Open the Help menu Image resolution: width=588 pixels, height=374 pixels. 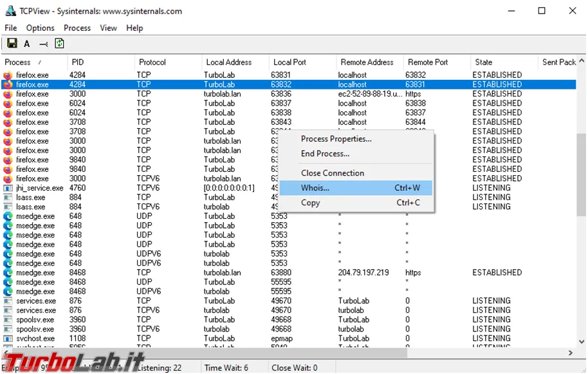134,28
